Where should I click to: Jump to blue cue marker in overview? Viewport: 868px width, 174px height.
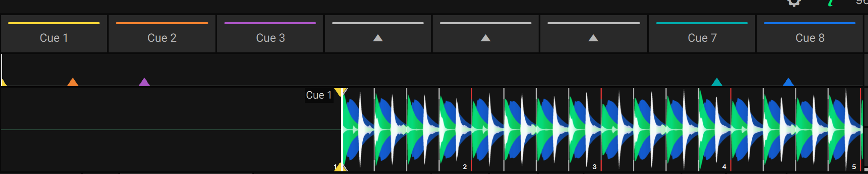pos(788,82)
